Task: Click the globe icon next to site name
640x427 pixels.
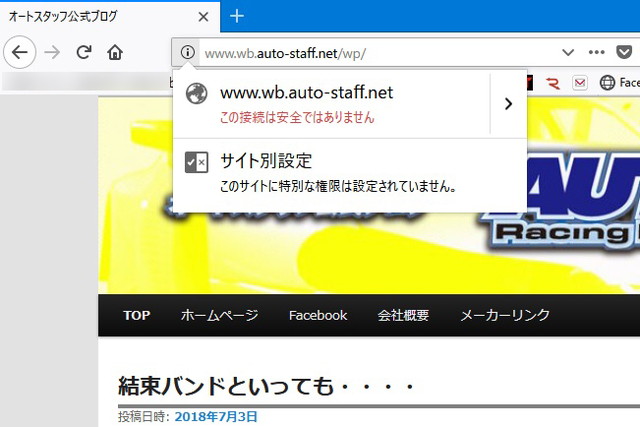Action: [x=197, y=93]
